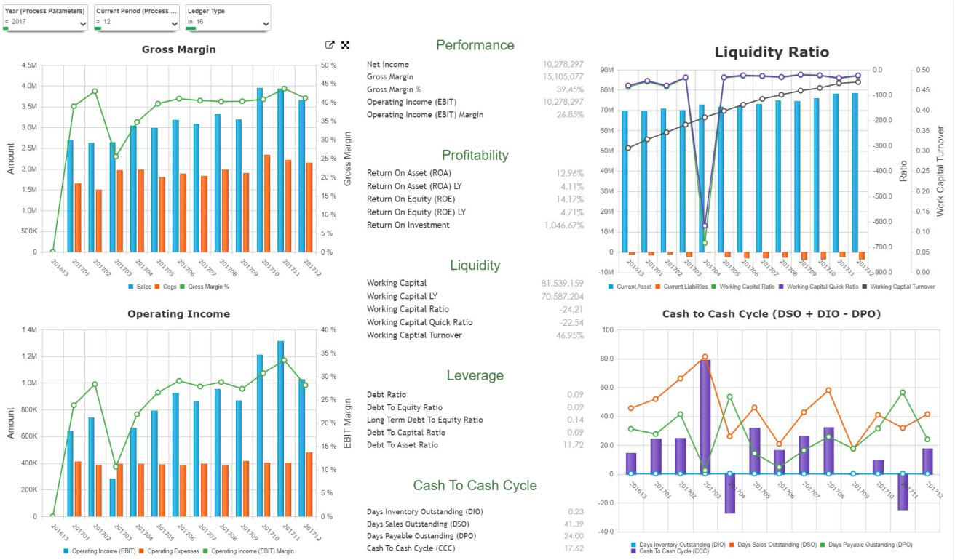Click the 201711 negative CCC bar
The height and width of the screenshot is (560, 955).
pyautogui.click(x=903, y=492)
